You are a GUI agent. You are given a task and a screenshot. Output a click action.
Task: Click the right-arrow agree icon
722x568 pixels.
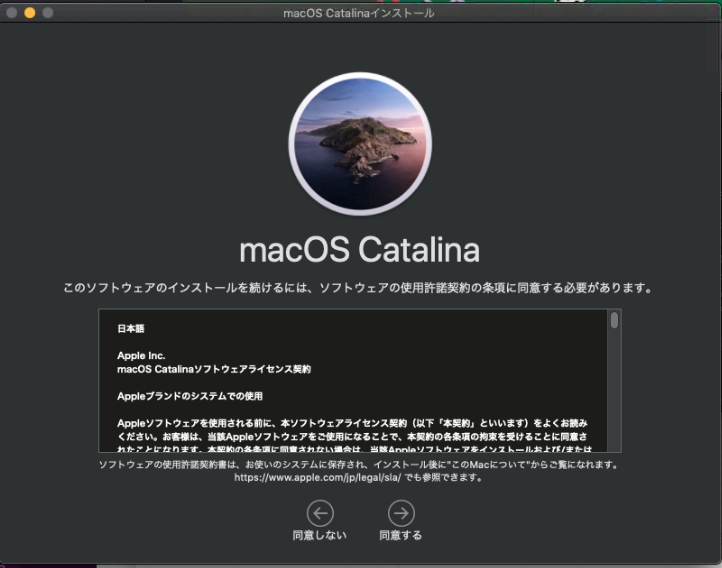pyautogui.click(x=401, y=513)
